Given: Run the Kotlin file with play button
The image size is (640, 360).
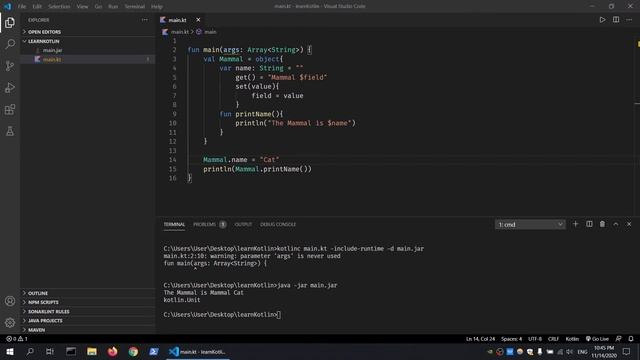Looking at the screenshot, I should [x=602, y=20].
